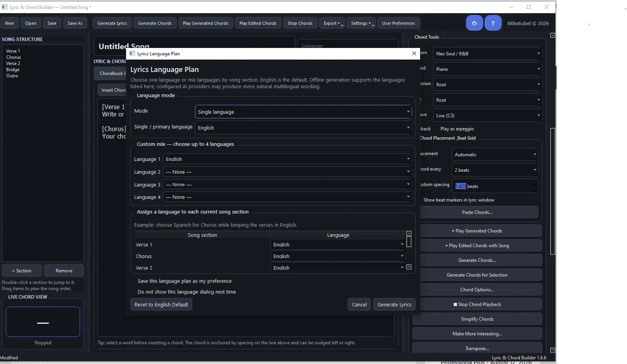
Task: Click the Open toolbar button
Action: pyautogui.click(x=31, y=23)
